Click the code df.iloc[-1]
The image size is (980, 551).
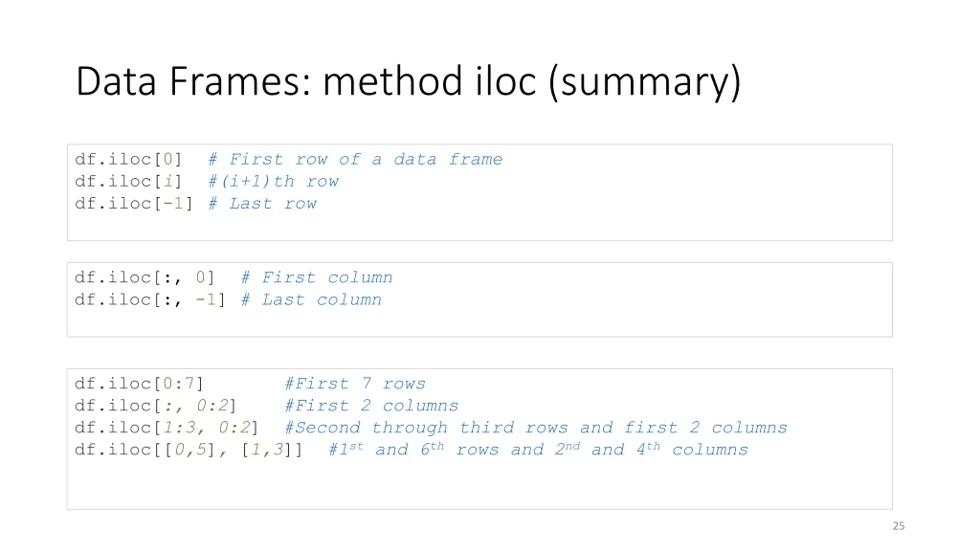(x=133, y=203)
